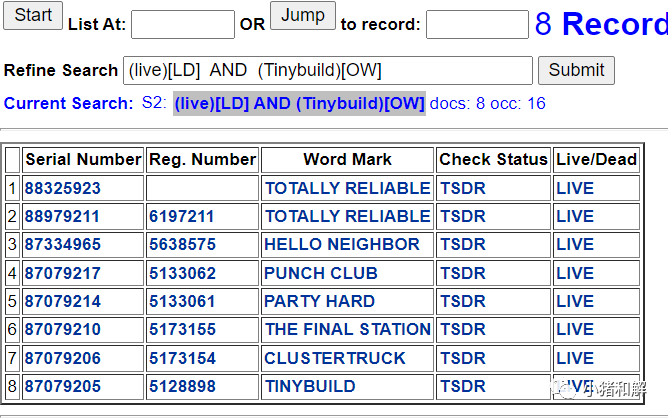The height and width of the screenshot is (419, 668).
Task: Check TSDR status for PARTY HARD
Action: click(463, 301)
